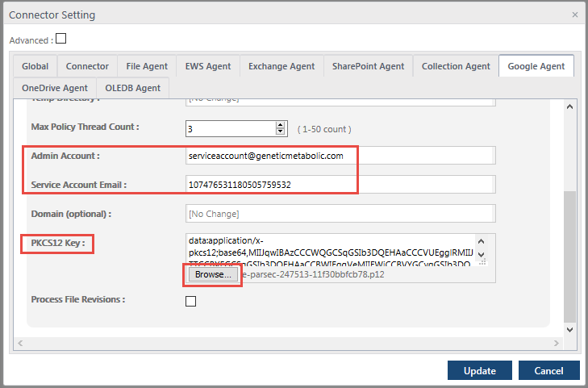
Task: Go to the EWS Agent tab
Action: click(x=207, y=66)
